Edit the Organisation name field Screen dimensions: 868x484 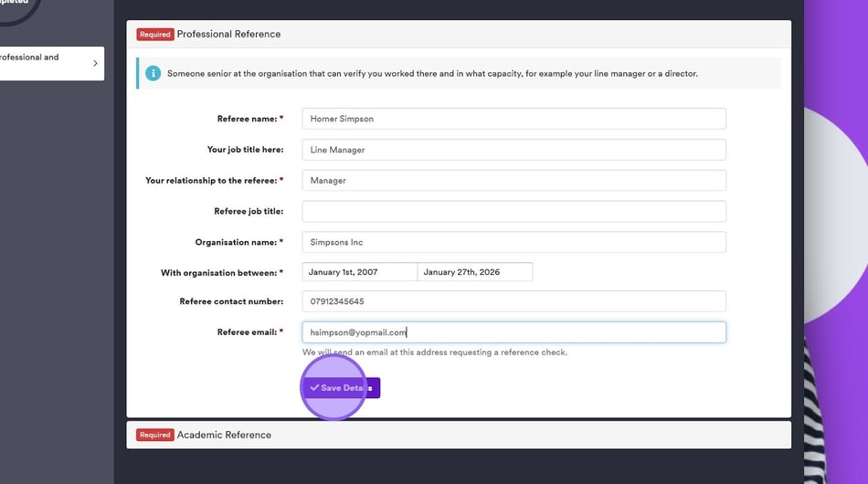[513, 242]
